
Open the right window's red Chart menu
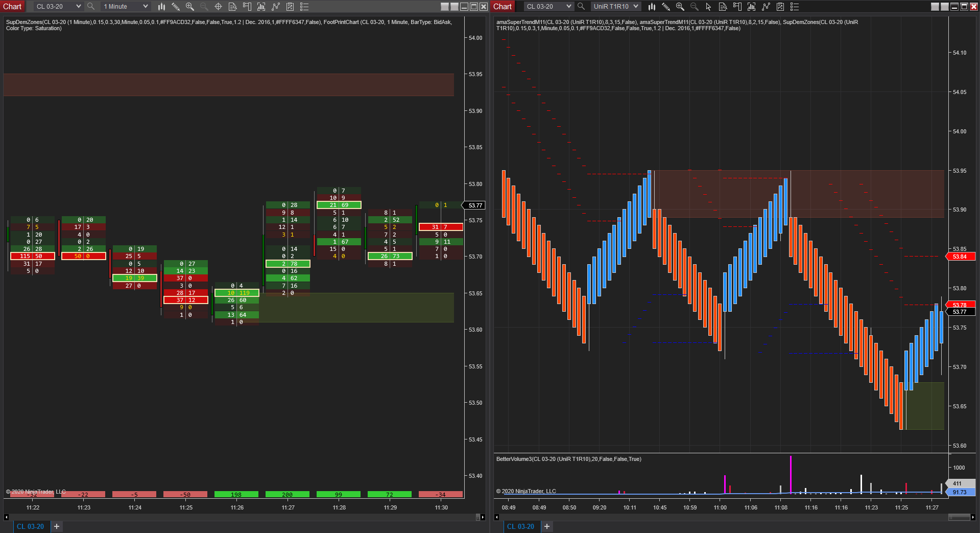[503, 7]
